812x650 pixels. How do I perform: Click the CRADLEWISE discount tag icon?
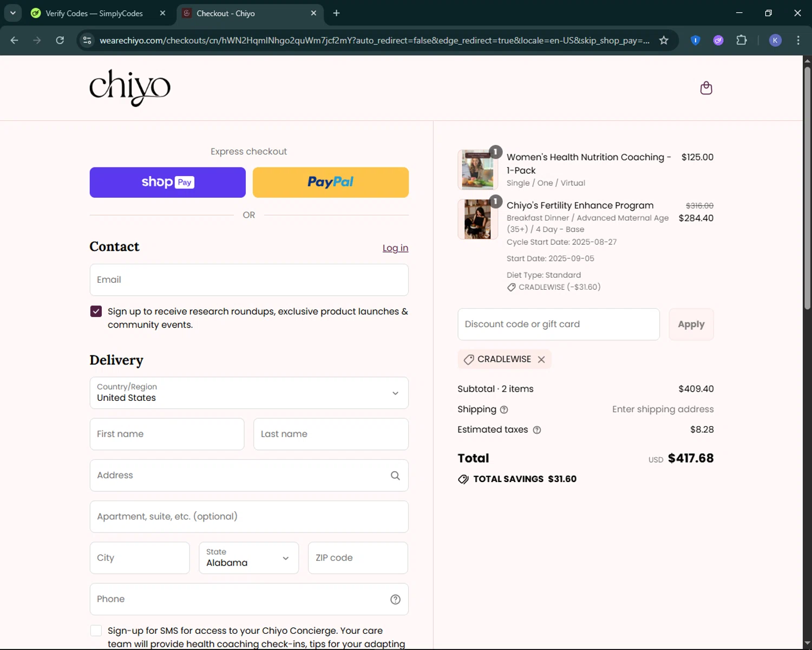pos(469,360)
